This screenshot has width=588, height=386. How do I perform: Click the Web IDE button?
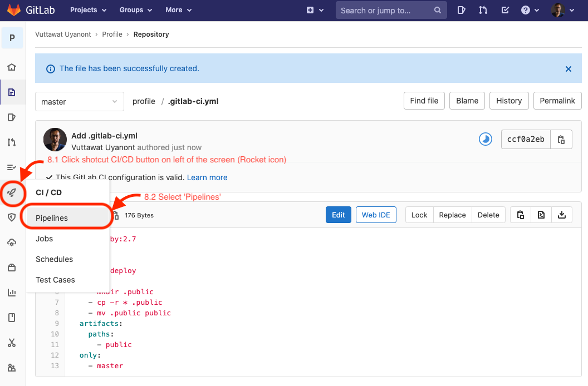coord(376,214)
